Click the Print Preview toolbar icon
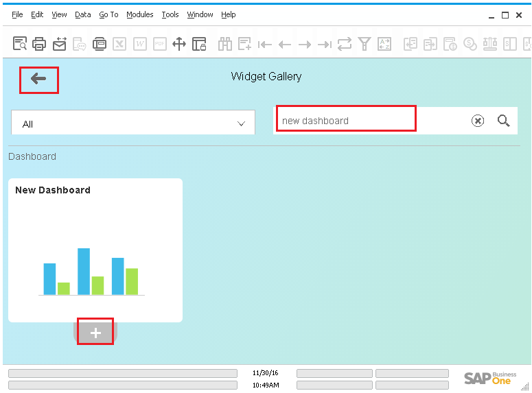 click(20, 44)
